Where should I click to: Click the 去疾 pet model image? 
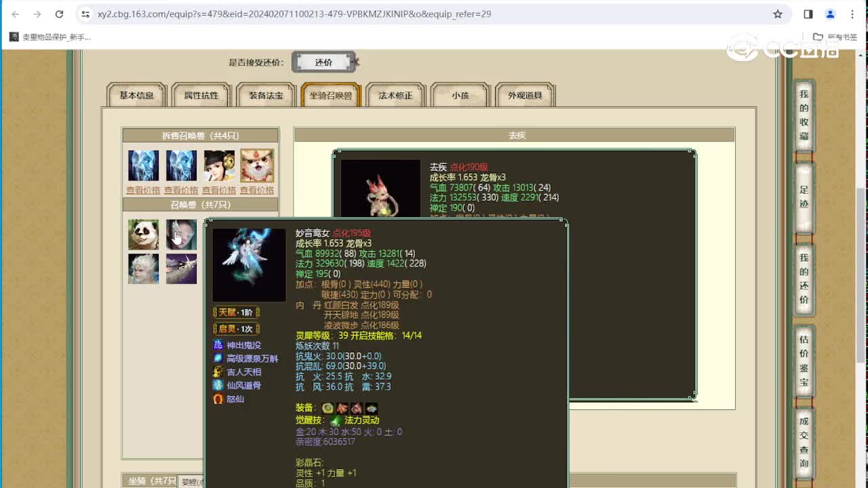[380, 189]
